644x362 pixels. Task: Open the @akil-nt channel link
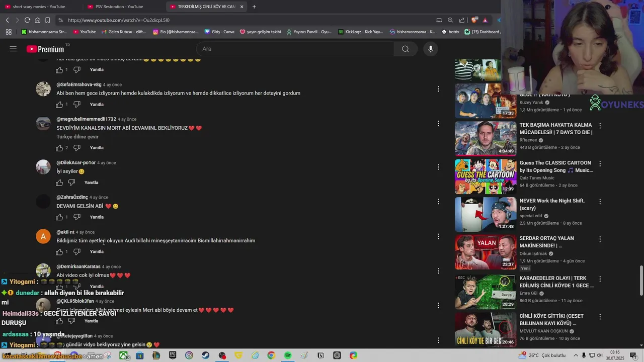(x=65, y=232)
